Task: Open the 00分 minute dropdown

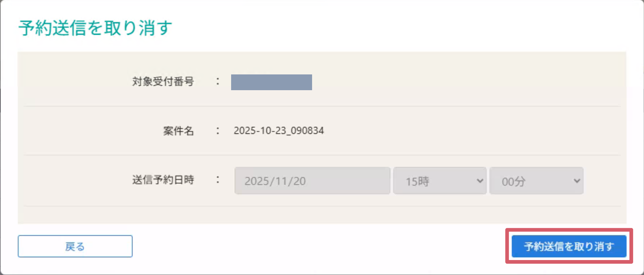Action: pos(536,181)
